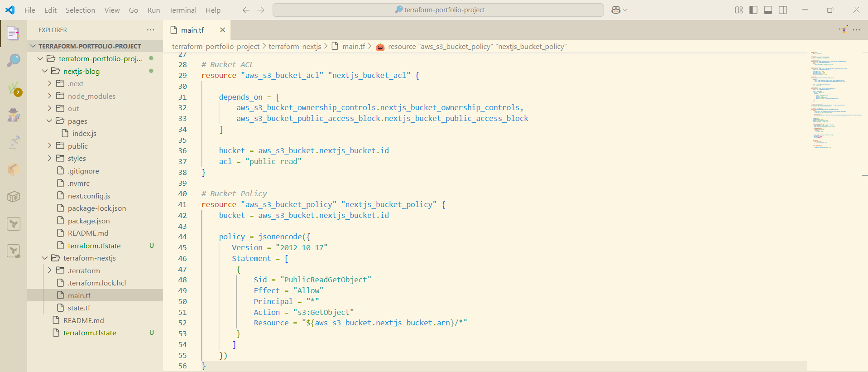Collapse the nextjs-blog folder

(x=45, y=71)
